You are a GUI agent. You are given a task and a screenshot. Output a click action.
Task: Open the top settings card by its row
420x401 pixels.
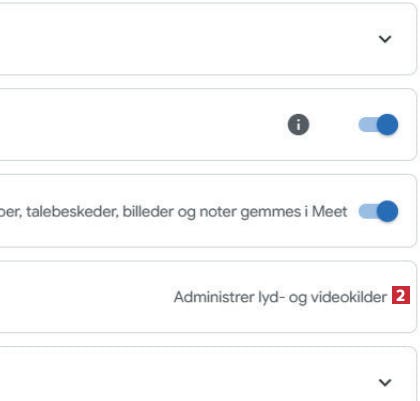click(208, 39)
